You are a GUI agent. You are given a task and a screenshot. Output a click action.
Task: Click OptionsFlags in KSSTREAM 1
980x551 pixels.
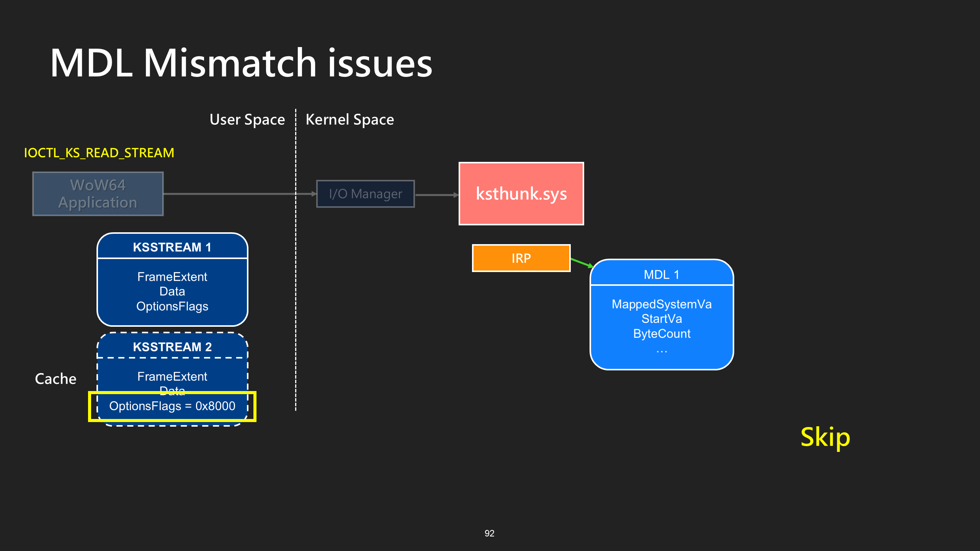click(172, 306)
